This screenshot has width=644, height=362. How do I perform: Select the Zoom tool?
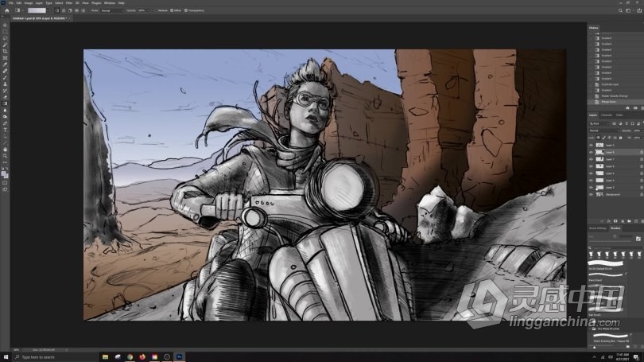point(5,156)
